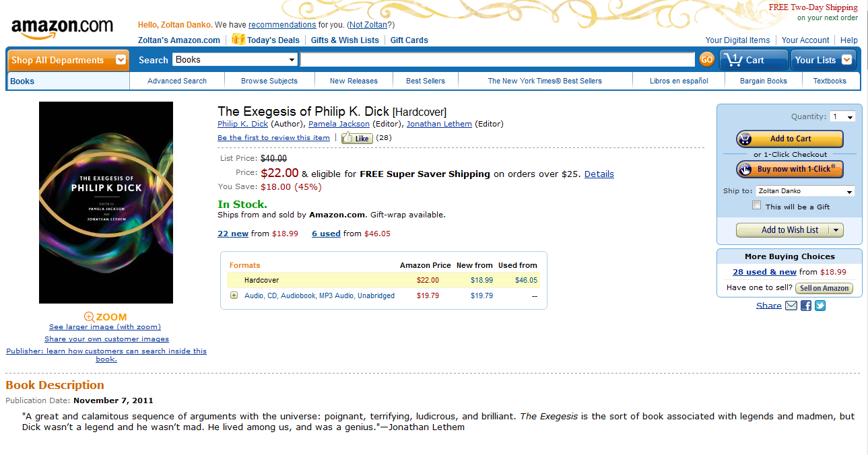Screen dimensions: 868x455
Task: Expand the Your Lists dropdown arrow
Action: [x=846, y=60]
